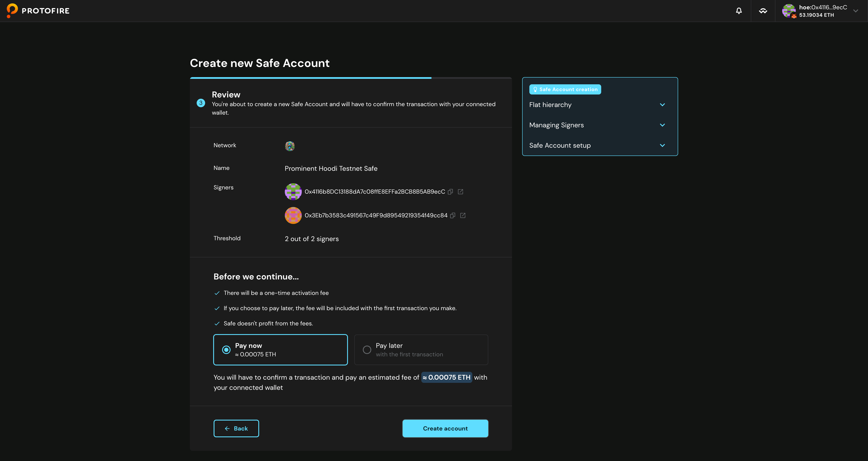This screenshot has width=868, height=461.
Task: Click the Safe Account creation badge
Action: [565, 89]
